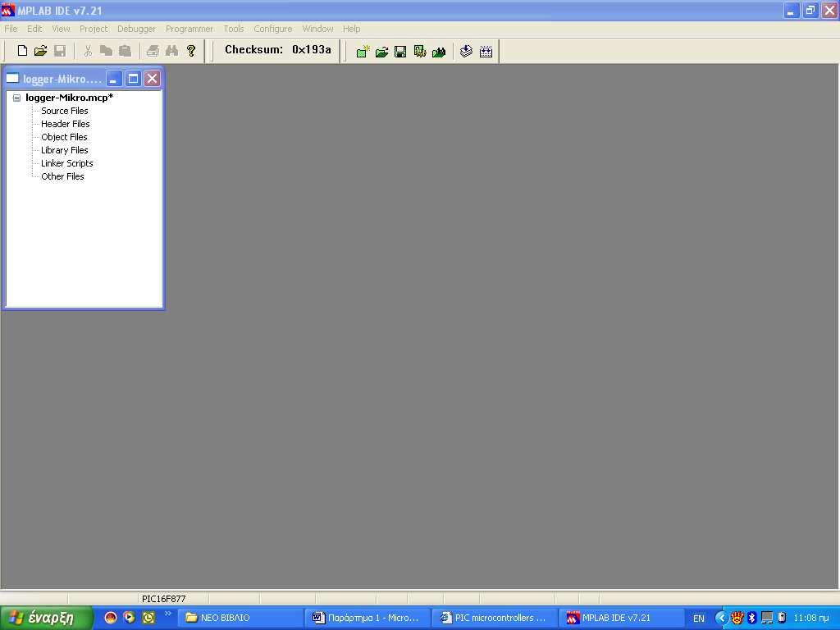Image resolution: width=840 pixels, height=630 pixels.
Task: Minimize the logger-Mikro project window
Action: coord(113,79)
